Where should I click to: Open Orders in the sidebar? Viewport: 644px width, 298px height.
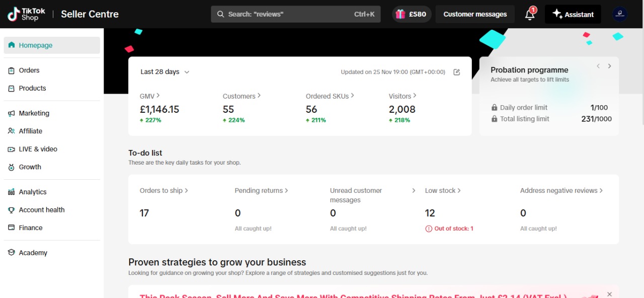pyautogui.click(x=29, y=70)
